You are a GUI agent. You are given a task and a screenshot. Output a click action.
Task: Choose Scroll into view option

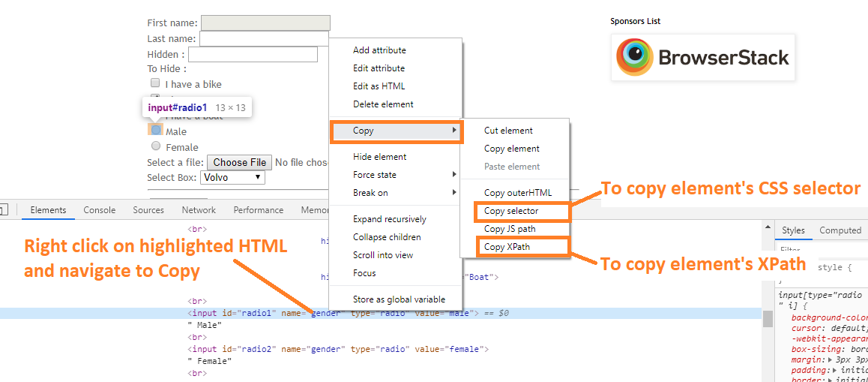coord(395,255)
